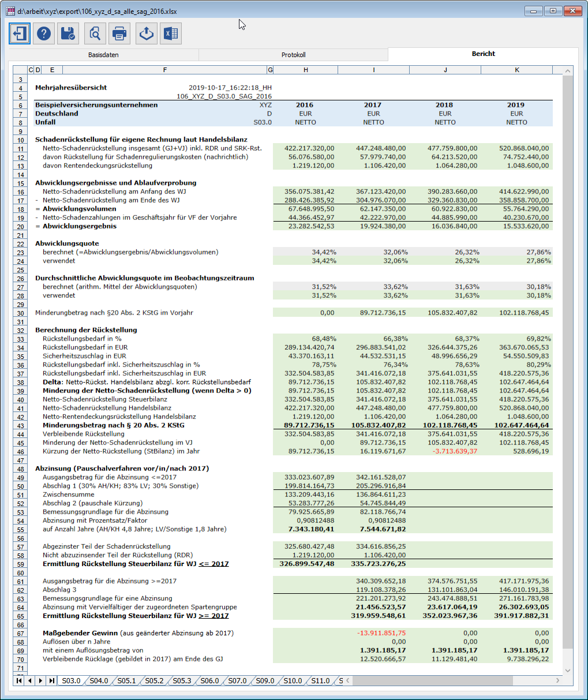
Task: Click the save with checkmark icon
Action: pyautogui.click(x=68, y=33)
